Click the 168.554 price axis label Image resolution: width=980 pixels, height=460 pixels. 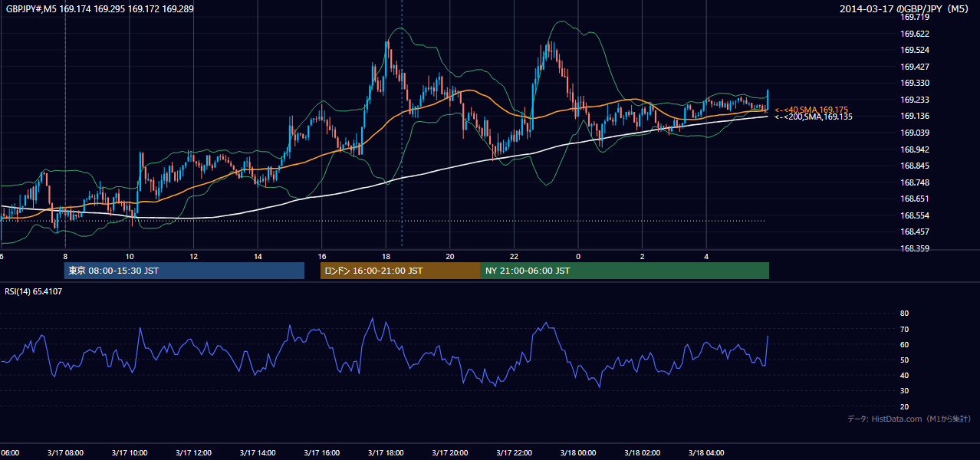(x=914, y=215)
